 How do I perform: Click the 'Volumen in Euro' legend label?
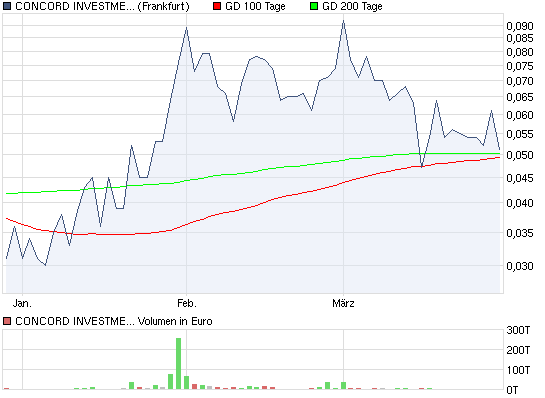[x=175, y=321]
